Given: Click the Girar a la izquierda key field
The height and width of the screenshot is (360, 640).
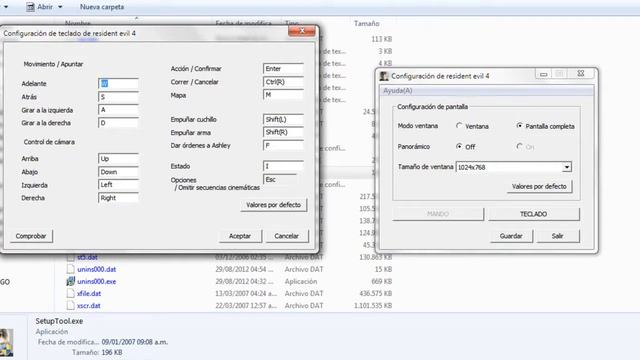Looking at the screenshot, I should [x=118, y=110].
